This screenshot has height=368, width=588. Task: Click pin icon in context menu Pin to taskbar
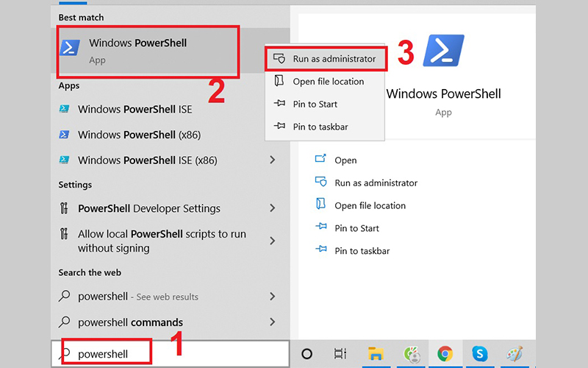[x=279, y=126]
